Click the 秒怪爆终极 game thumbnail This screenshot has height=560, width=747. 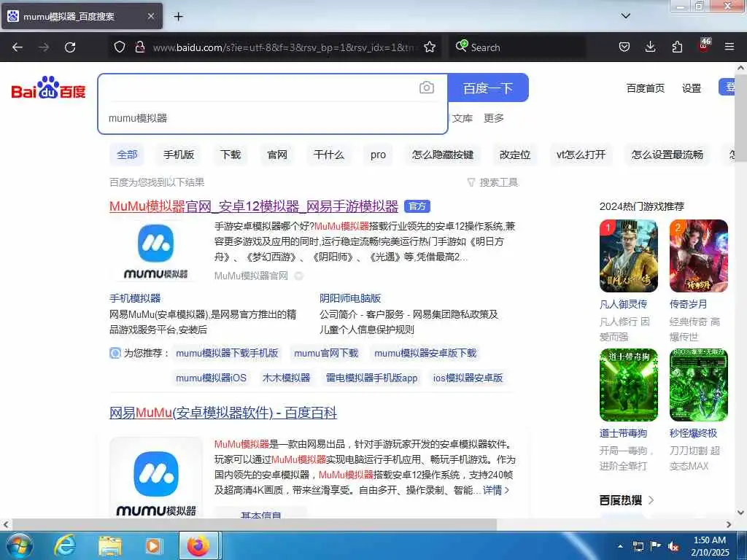coord(698,385)
